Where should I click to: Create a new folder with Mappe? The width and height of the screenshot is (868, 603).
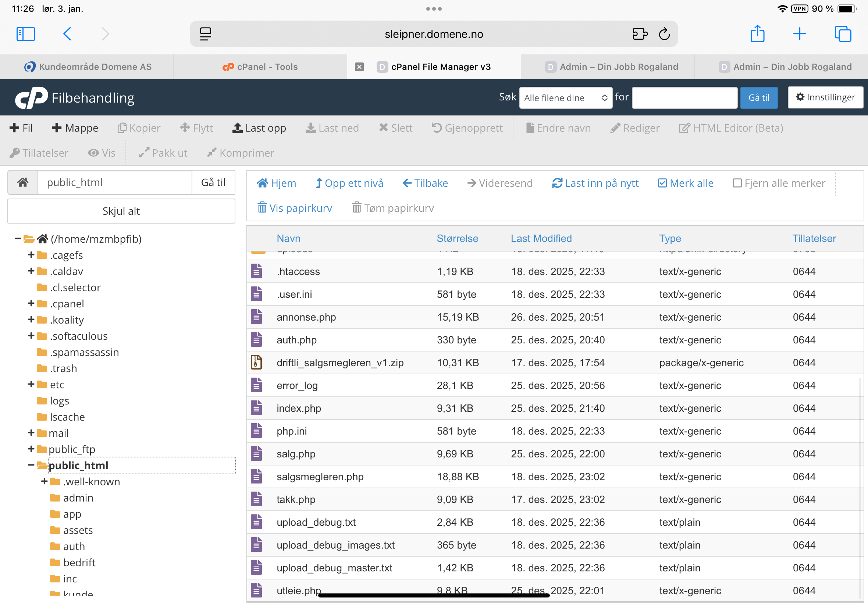[75, 128]
